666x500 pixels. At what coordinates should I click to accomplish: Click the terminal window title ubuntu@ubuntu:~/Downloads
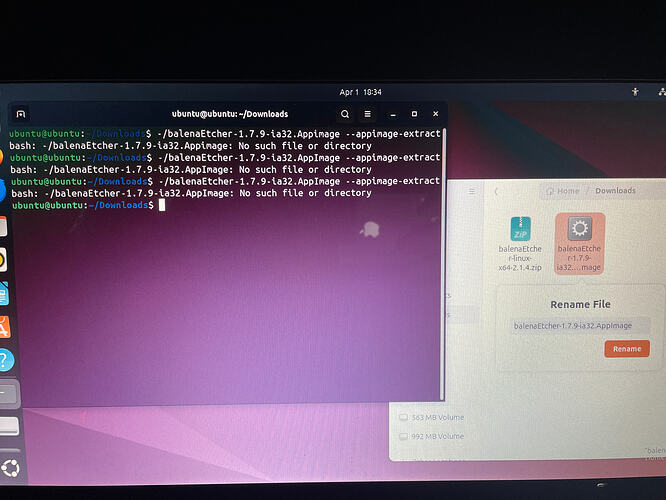[x=230, y=114]
